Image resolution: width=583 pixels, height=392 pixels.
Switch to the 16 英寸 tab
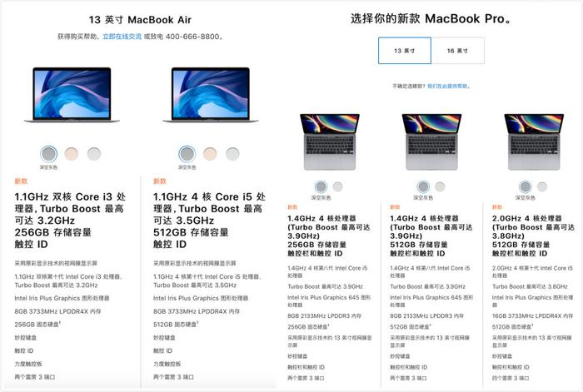pyautogui.click(x=458, y=51)
